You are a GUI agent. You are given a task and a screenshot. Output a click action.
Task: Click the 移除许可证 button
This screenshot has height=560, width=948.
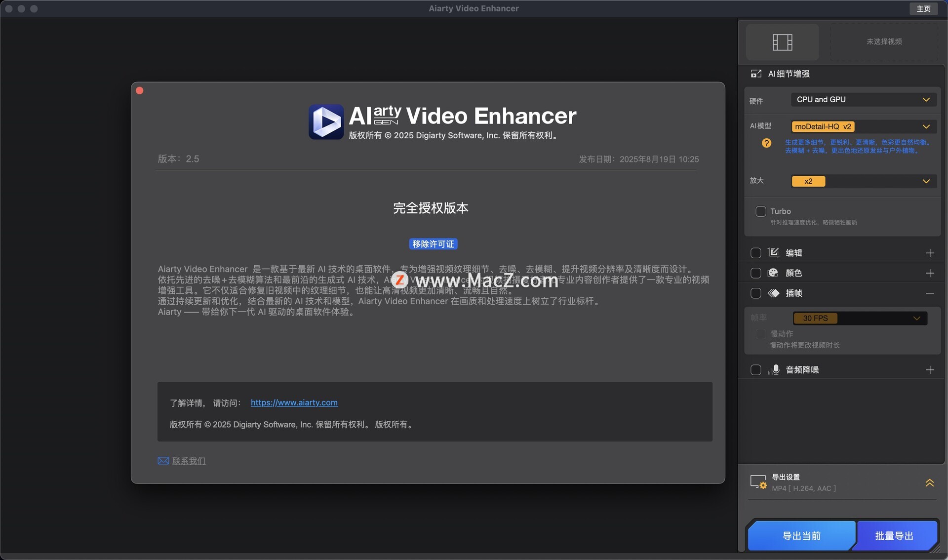pos(433,244)
